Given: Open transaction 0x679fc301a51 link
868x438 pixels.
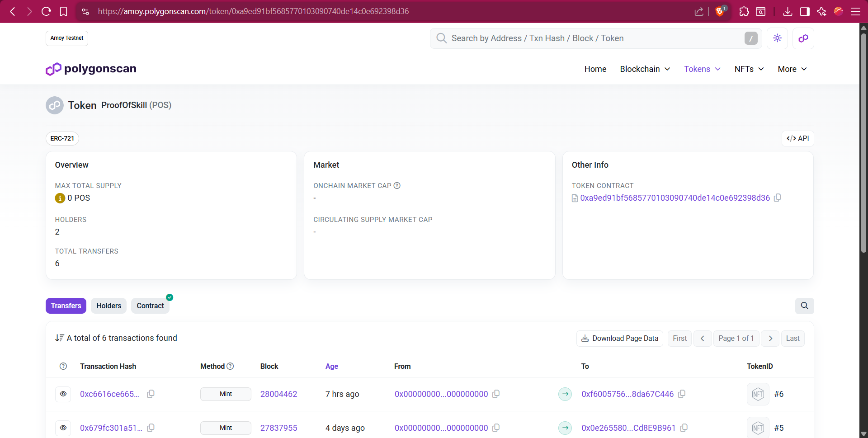Looking at the screenshot, I should coord(111,428).
